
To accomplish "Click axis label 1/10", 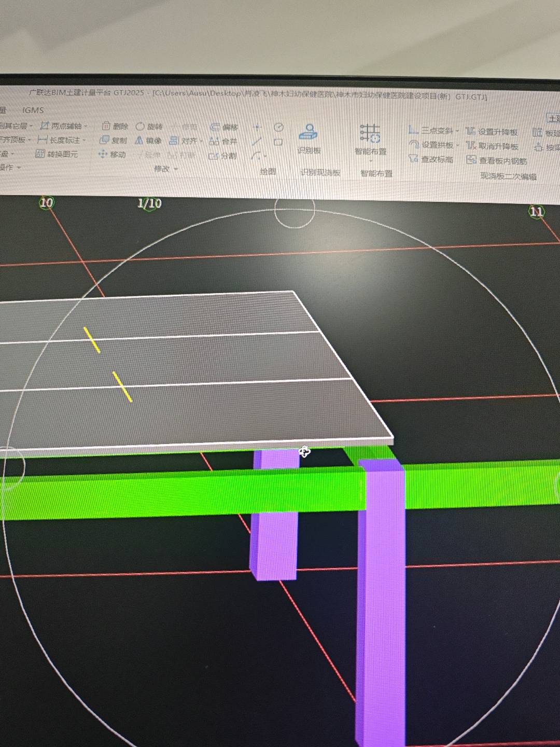I will coord(149,203).
